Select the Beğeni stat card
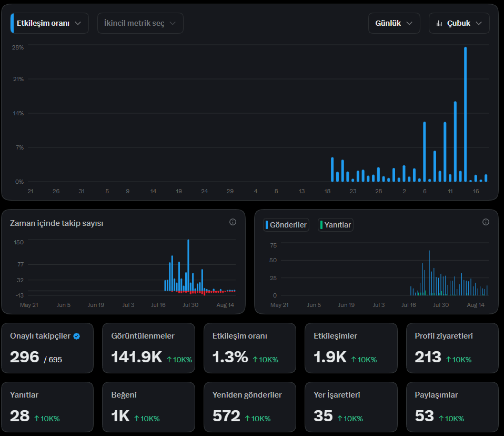 [148, 407]
